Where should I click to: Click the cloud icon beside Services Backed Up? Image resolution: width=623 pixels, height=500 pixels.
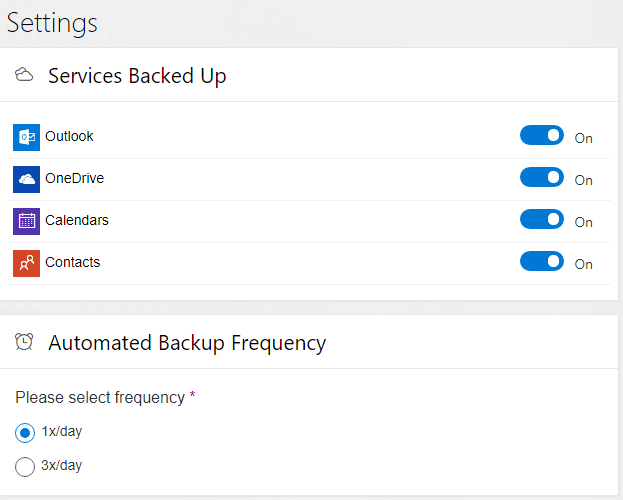(x=25, y=75)
